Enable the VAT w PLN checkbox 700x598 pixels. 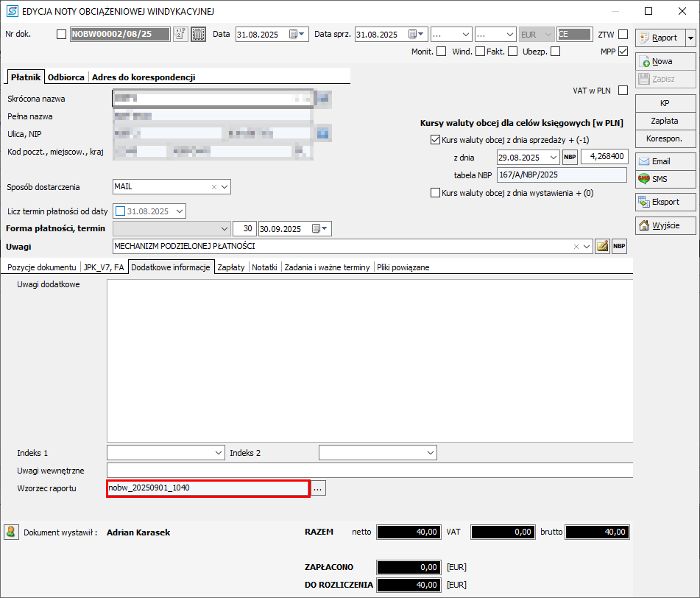click(623, 91)
